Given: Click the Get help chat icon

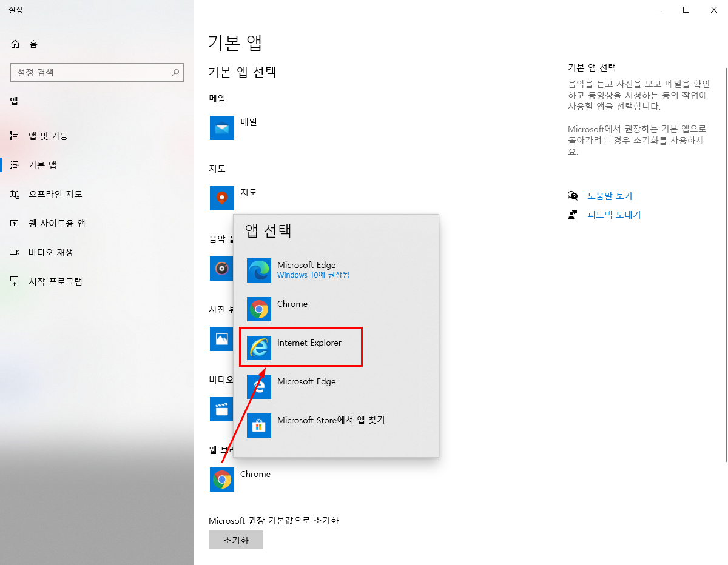Looking at the screenshot, I should tap(573, 196).
